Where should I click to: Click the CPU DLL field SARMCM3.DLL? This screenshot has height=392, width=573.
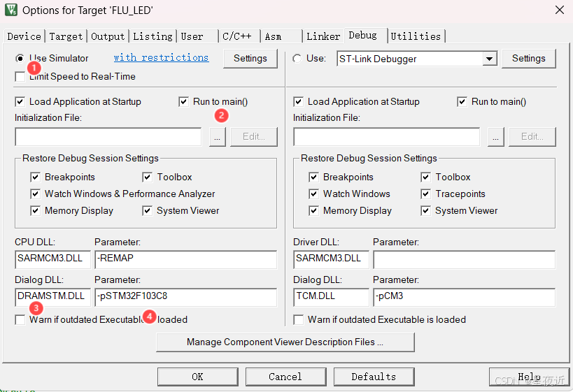tap(52, 259)
